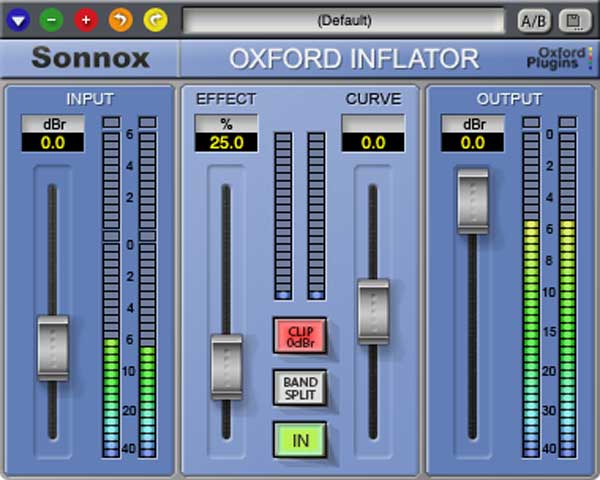Click the red plus preset button

point(86,20)
